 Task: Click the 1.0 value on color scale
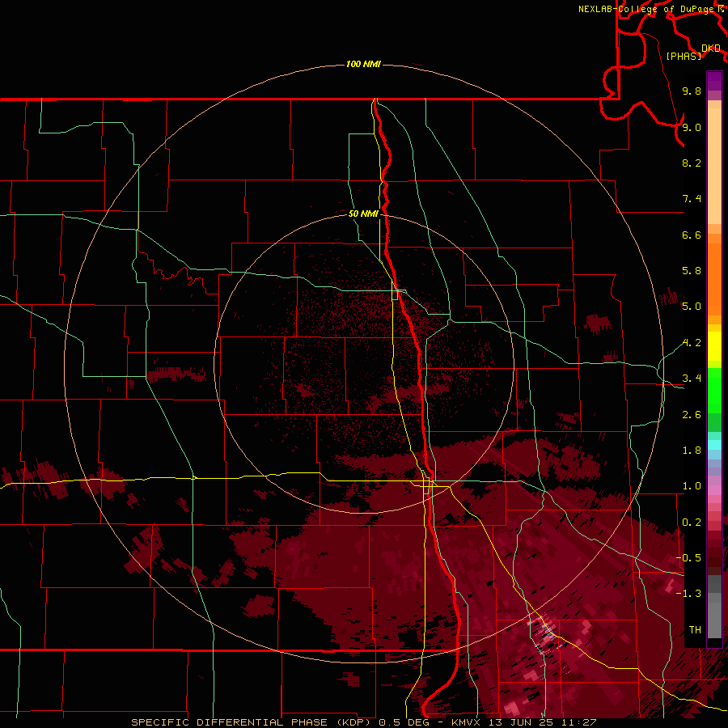coord(692,486)
